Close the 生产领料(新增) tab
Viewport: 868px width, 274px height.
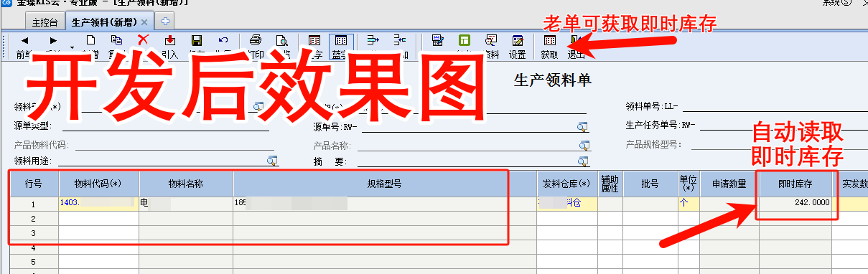[x=144, y=22]
